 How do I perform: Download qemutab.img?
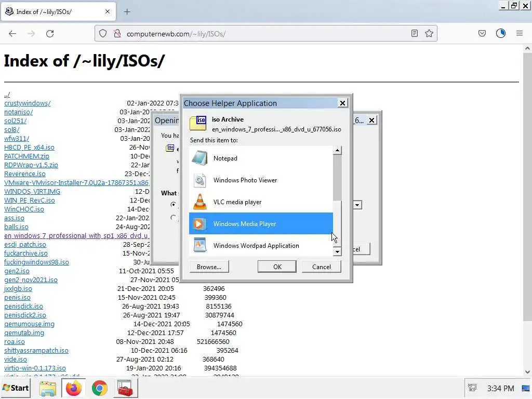coord(24,332)
